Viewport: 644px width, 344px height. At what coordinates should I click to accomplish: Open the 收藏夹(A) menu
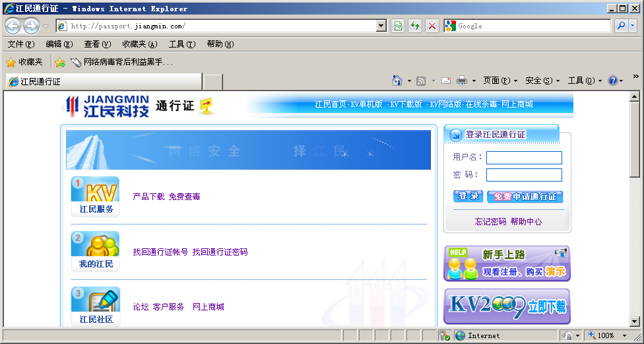(140, 44)
